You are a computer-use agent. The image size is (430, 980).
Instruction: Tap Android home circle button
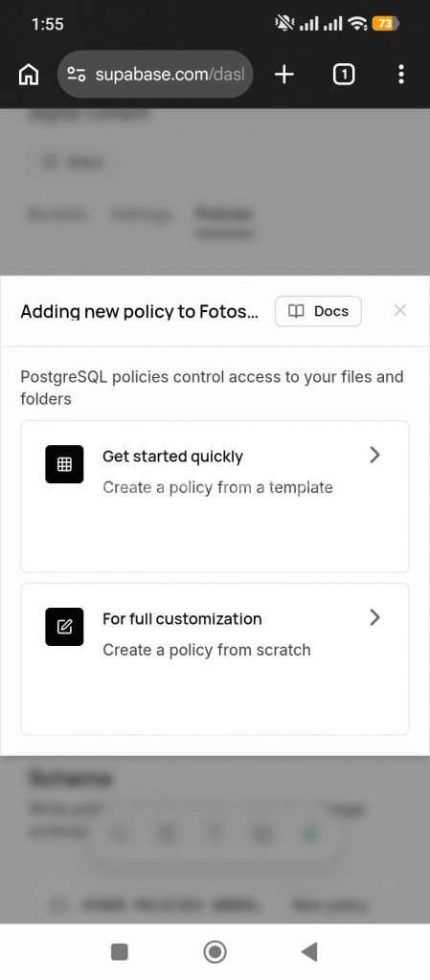point(215,952)
